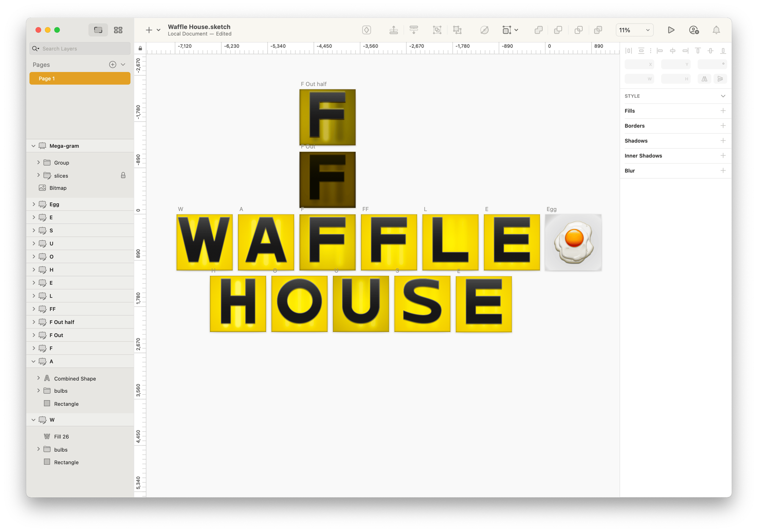The height and width of the screenshot is (532, 758).
Task: Click the Ungroup layers icon
Action: [457, 30]
